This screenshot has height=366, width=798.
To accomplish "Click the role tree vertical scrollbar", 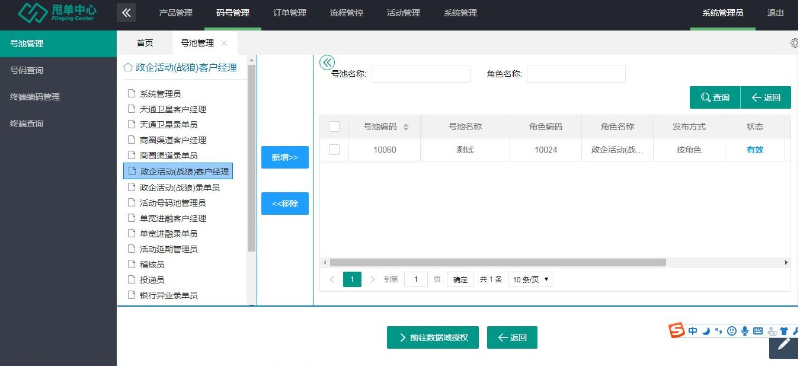I will 251,158.
